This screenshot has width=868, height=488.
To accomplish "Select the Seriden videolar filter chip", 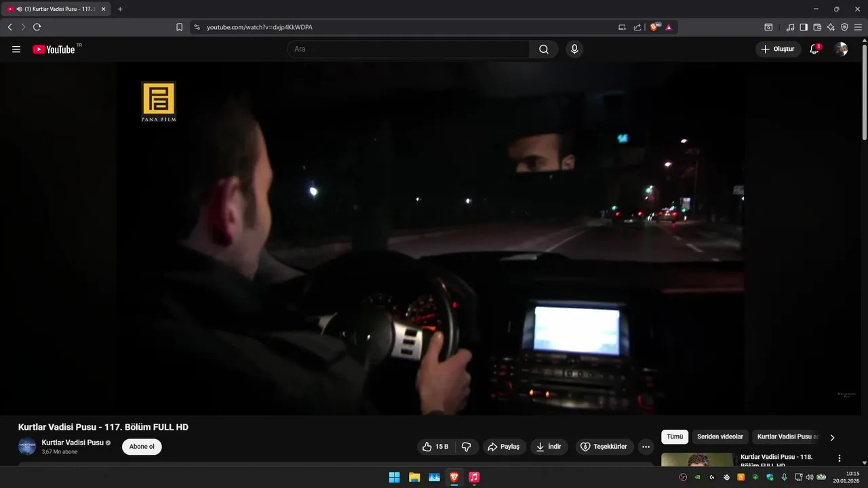I will [x=720, y=437].
